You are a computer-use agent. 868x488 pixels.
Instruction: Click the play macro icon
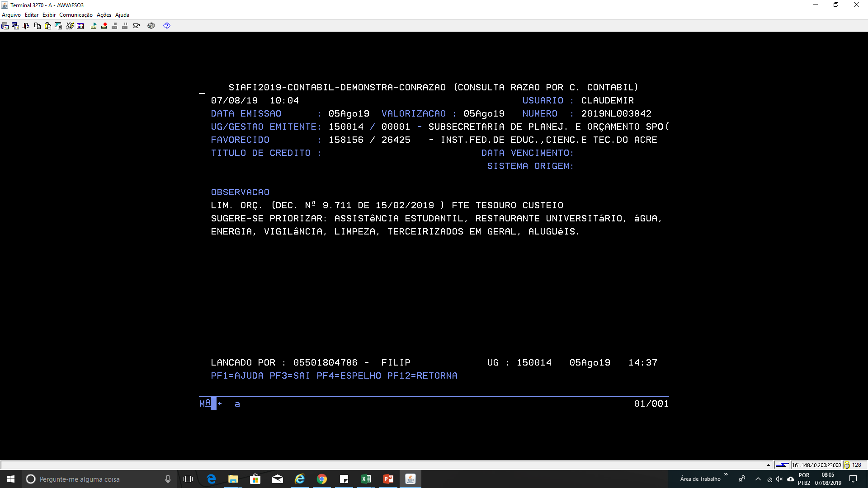[94, 26]
